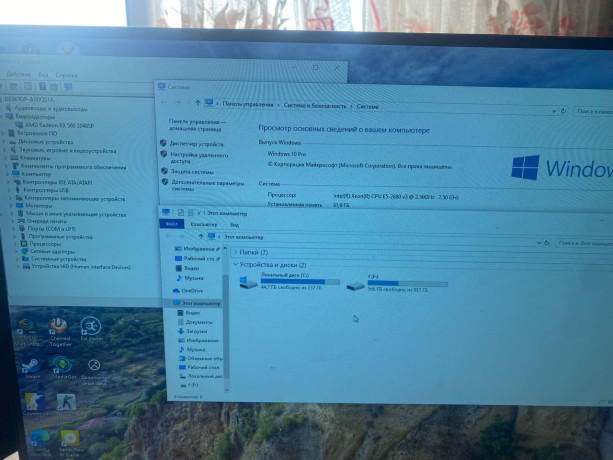Open the F: drive in Explorer
The image size is (613, 460).
tap(397, 283)
